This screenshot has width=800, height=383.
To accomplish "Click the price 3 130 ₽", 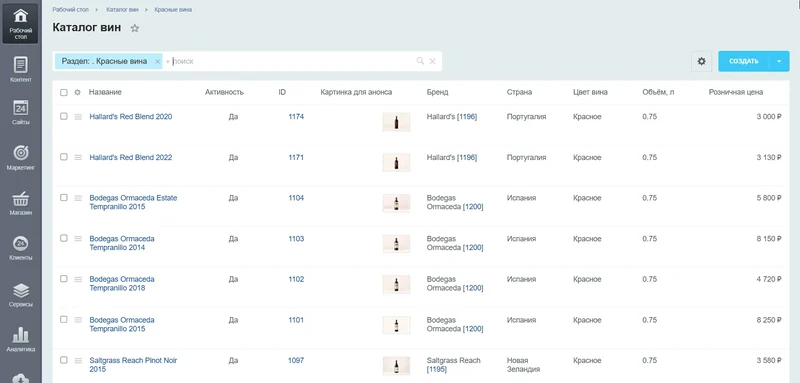I will tap(769, 158).
